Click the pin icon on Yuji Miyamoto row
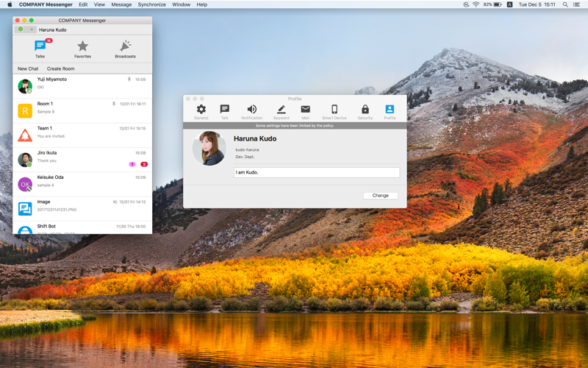The height and width of the screenshot is (368, 588). pyautogui.click(x=129, y=79)
